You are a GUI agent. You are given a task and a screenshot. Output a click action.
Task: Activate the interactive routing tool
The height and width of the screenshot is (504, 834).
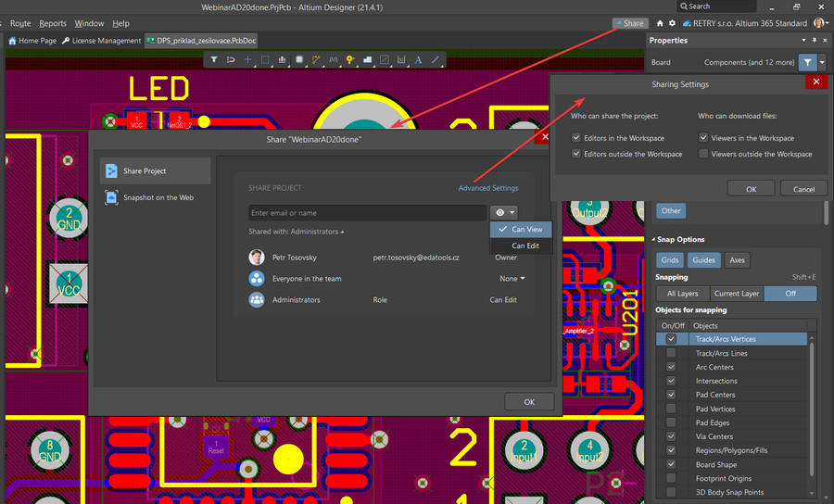coord(316,59)
